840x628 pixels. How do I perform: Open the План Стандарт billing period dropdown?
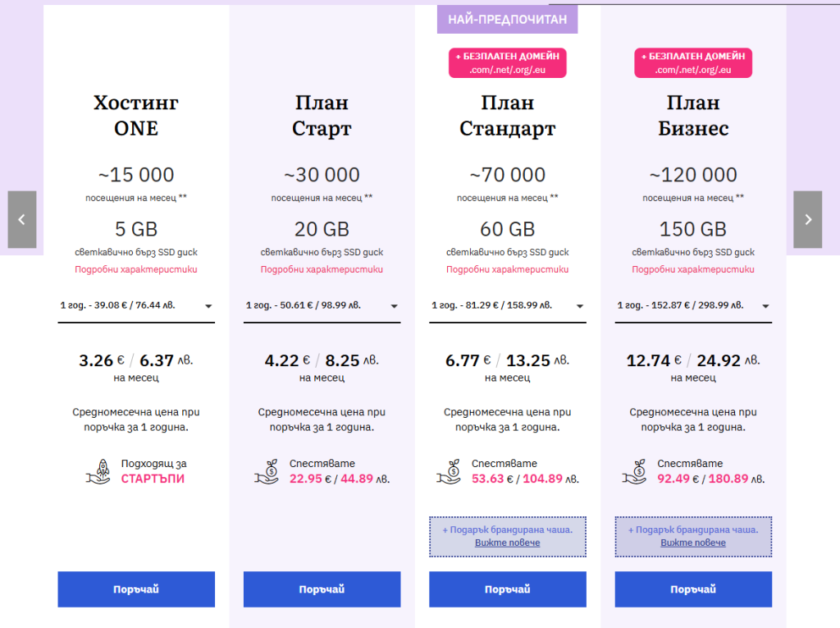point(507,306)
